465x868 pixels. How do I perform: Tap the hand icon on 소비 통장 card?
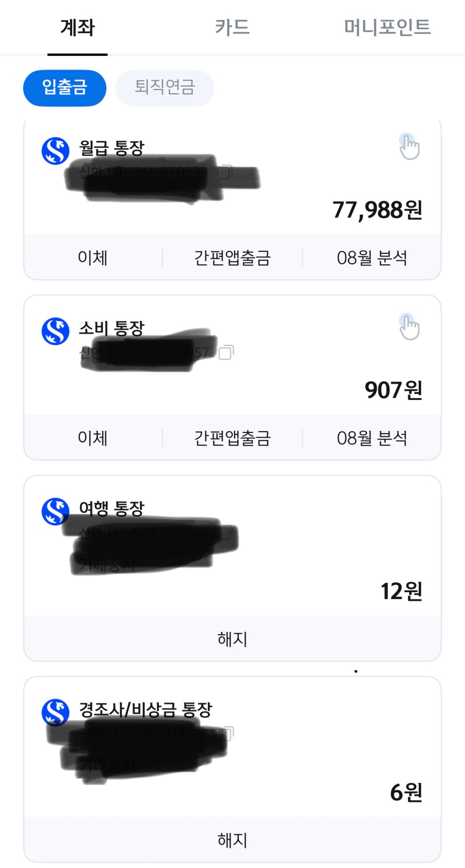point(409,326)
